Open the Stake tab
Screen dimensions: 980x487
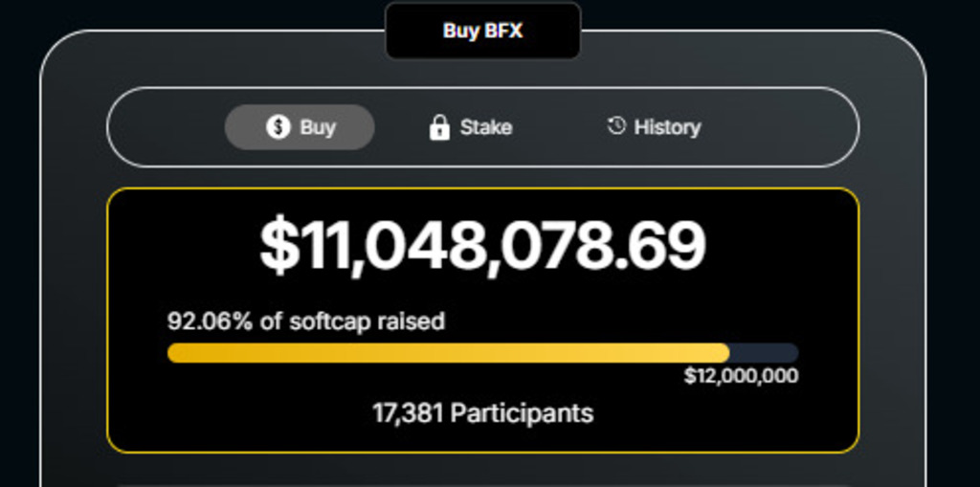pyautogui.click(x=470, y=127)
